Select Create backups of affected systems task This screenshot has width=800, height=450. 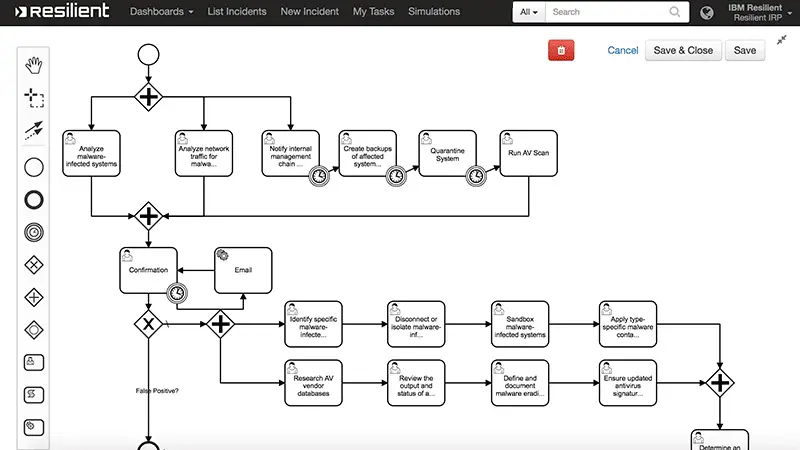(x=368, y=154)
